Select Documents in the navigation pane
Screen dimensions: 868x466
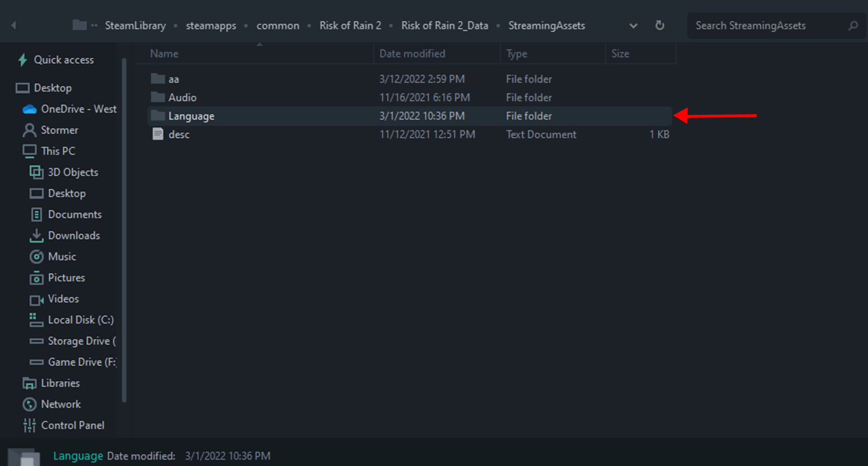click(75, 214)
